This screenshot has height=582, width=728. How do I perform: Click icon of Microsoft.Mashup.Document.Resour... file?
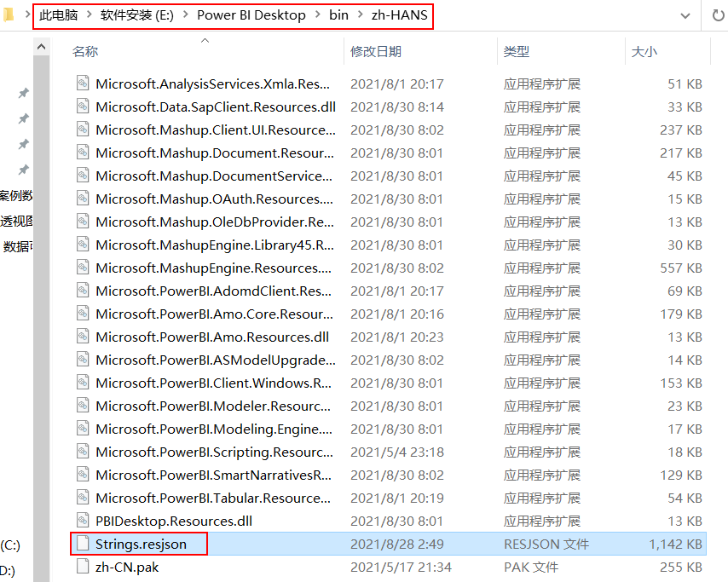tap(83, 153)
